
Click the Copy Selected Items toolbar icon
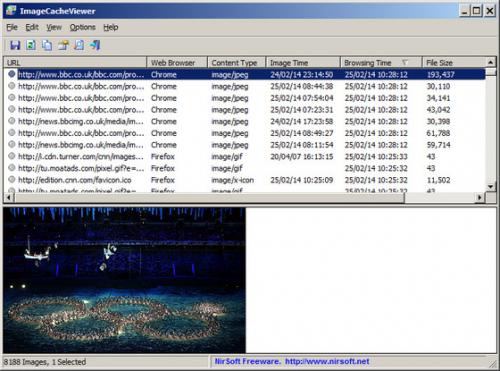click(x=47, y=45)
